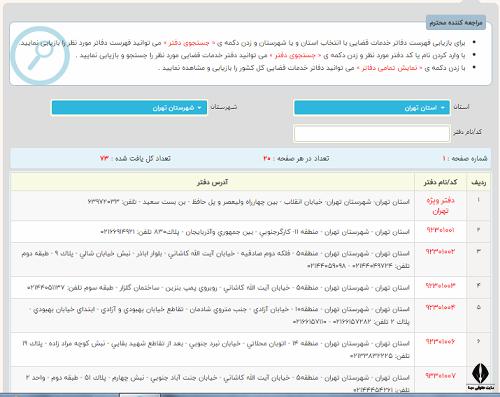Open the office code link in row 7

(440, 376)
